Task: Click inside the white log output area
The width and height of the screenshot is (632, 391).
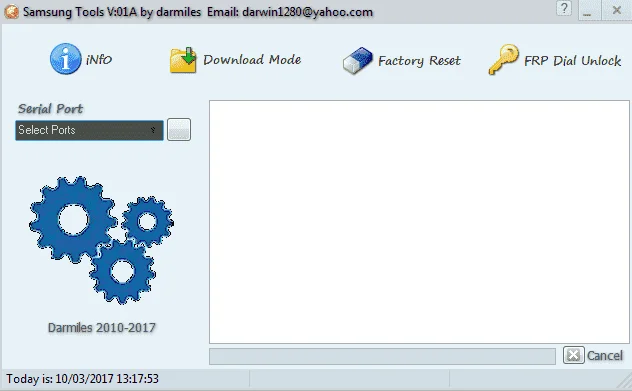Action: tap(419, 222)
